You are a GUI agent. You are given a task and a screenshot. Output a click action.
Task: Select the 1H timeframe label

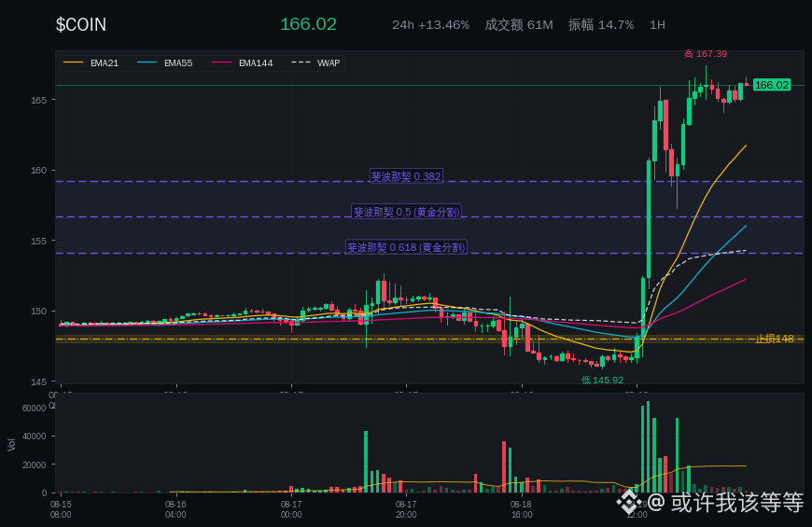pos(657,25)
